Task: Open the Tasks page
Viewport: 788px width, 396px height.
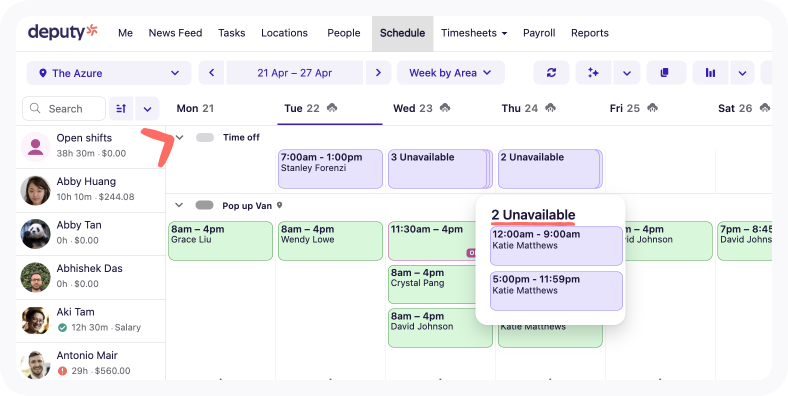Action: (232, 33)
